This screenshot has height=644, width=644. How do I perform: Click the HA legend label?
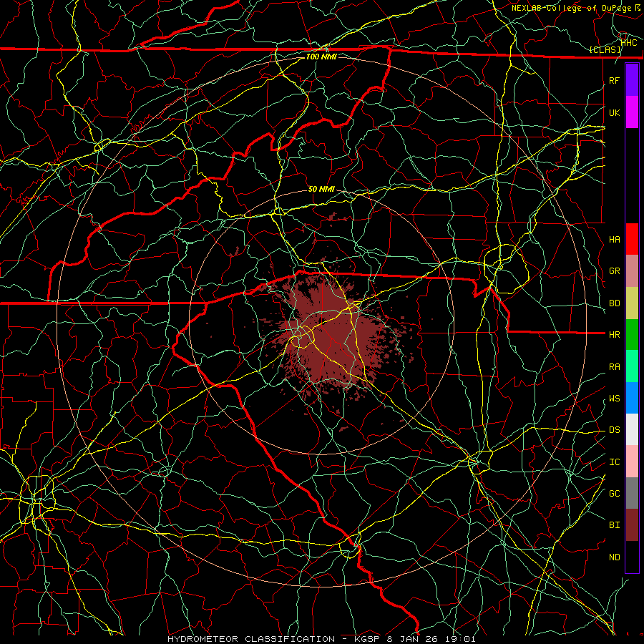tap(614, 240)
